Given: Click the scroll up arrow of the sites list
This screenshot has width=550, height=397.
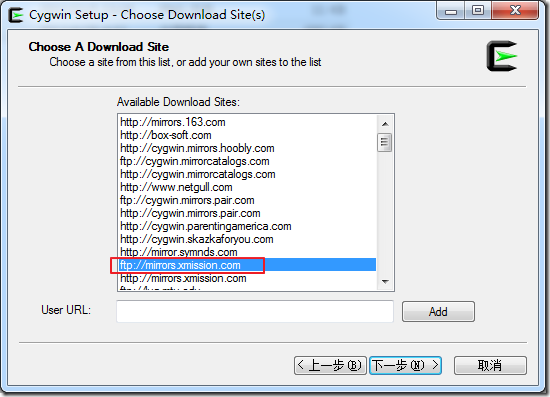Looking at the screenshot, I should pyautogui.click(x=385, y=124).
